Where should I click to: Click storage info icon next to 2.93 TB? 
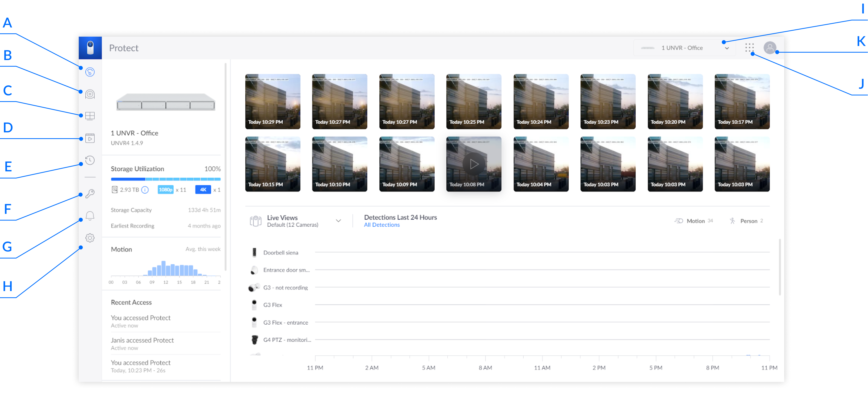(145, 190)
